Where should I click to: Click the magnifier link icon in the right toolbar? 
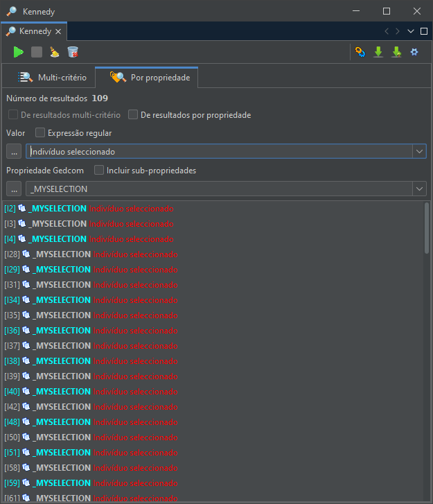(360, 52)
